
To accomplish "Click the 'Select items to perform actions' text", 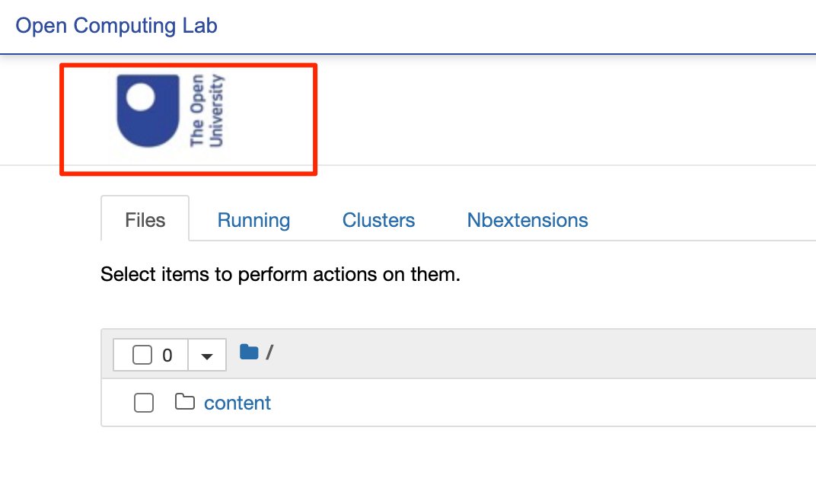I will coord(280,274).
